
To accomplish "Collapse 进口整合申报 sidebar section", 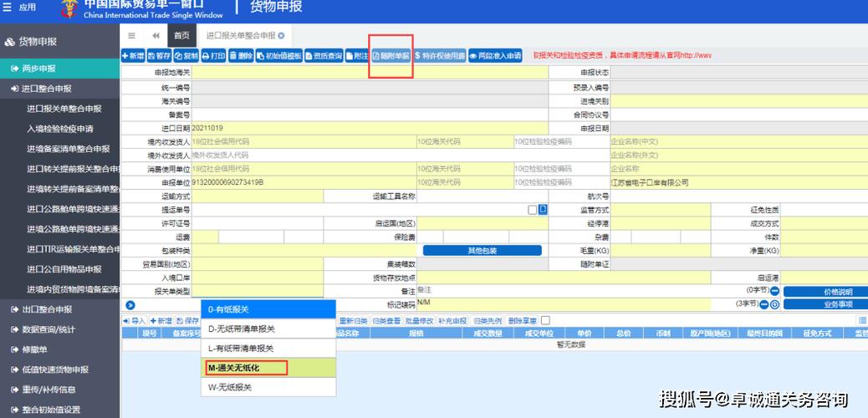I will click(59, 89).
